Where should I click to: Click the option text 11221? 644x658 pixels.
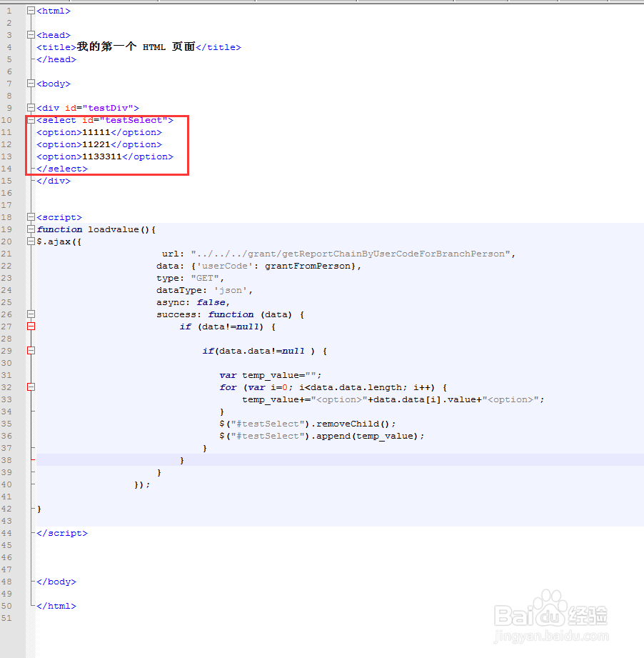[96, 145]
